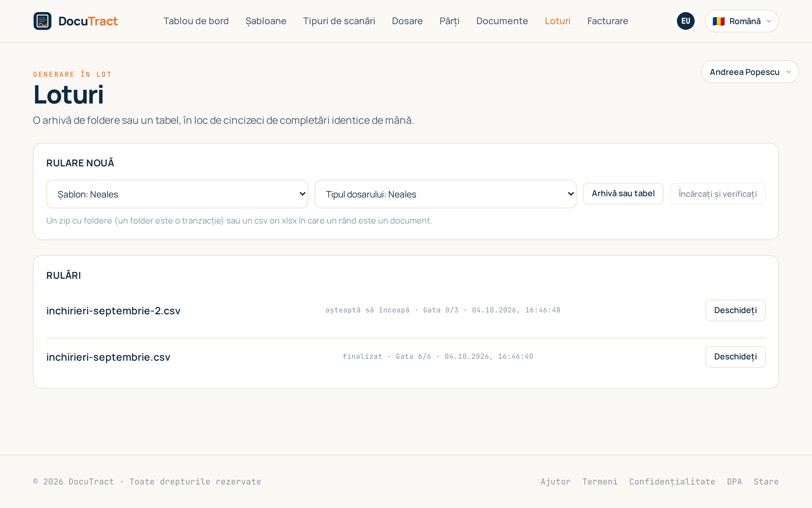
Task: Click the DocuTract brand name
Action: [88, 21]
